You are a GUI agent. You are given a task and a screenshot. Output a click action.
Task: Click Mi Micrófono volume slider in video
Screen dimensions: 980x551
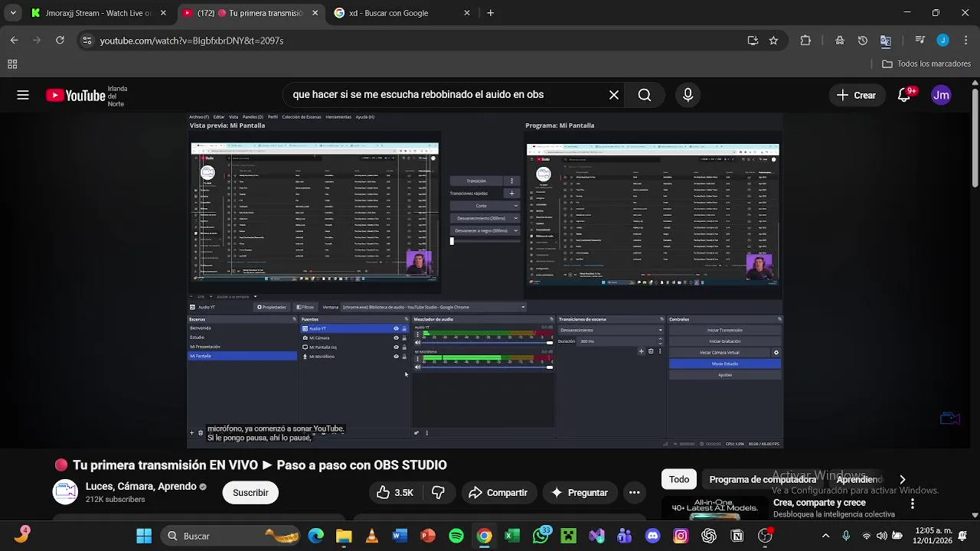[x=488, y=367]
